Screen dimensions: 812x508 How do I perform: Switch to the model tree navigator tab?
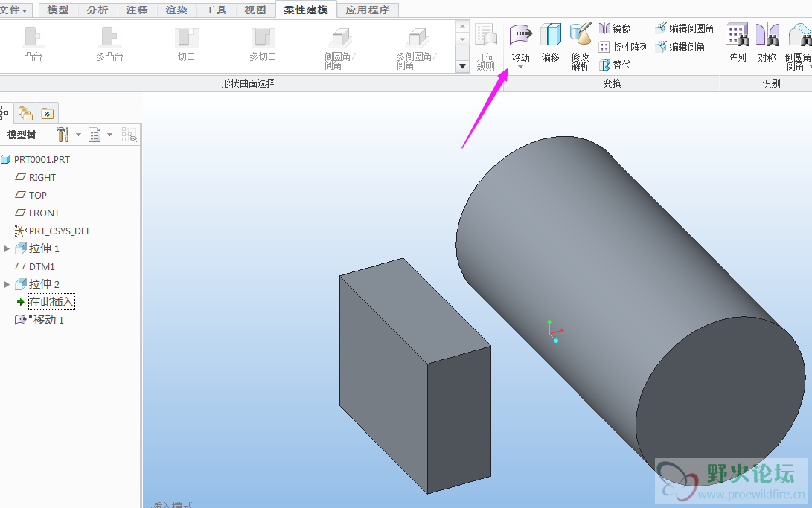click(4, 112)
